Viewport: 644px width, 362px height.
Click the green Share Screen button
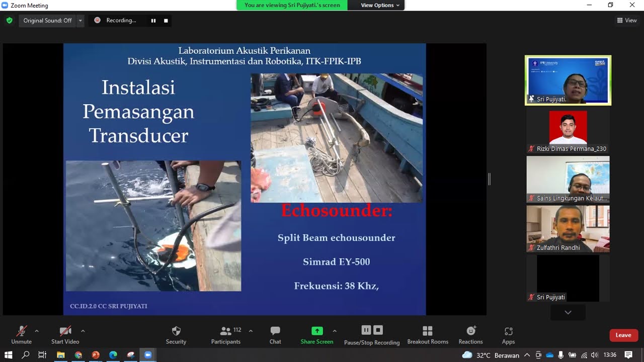(x=317, y=335)
